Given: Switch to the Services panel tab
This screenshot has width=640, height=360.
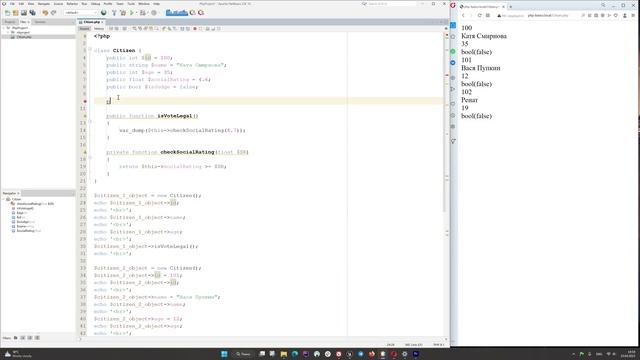Looking at the screenshot, I should coord(40,22).
